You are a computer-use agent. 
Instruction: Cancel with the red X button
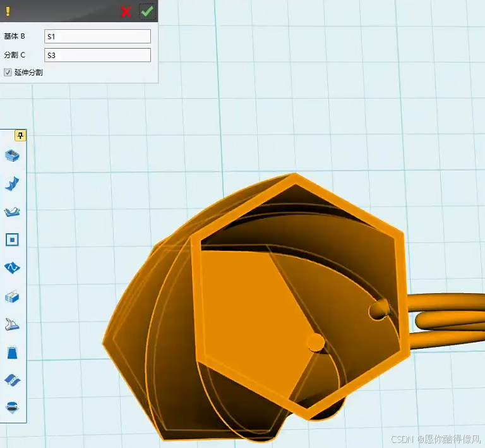[126, 12]
